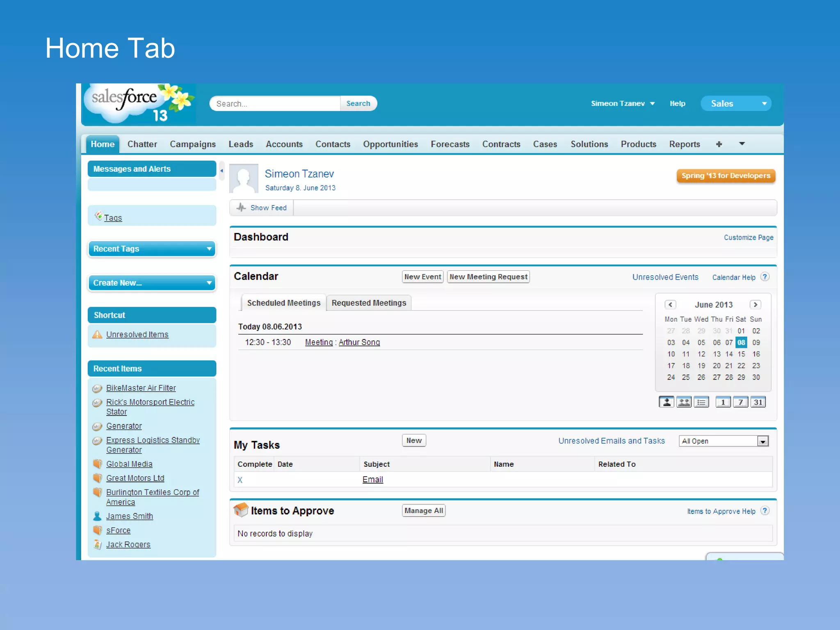The width and height of the screenshot is (840, 630).
Task: Open the Opportunities tab
Action: click(390, 144)
